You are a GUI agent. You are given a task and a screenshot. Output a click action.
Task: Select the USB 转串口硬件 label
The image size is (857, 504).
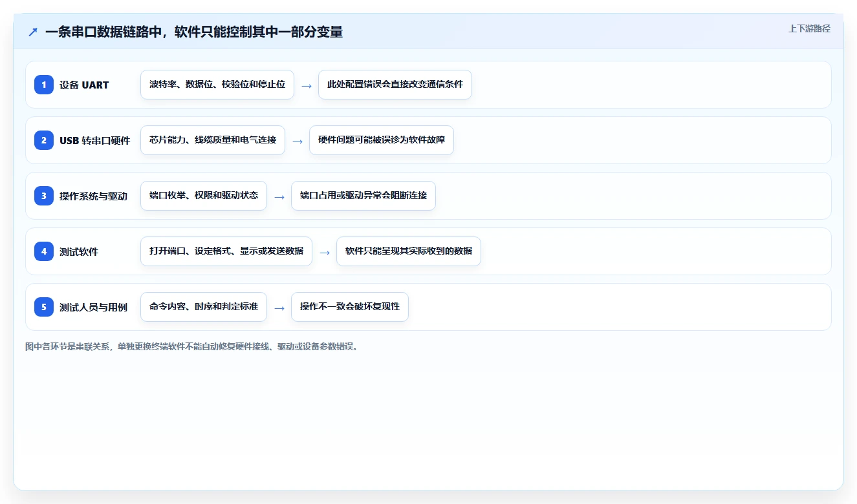pyautogui.click(x=95, y=140)
